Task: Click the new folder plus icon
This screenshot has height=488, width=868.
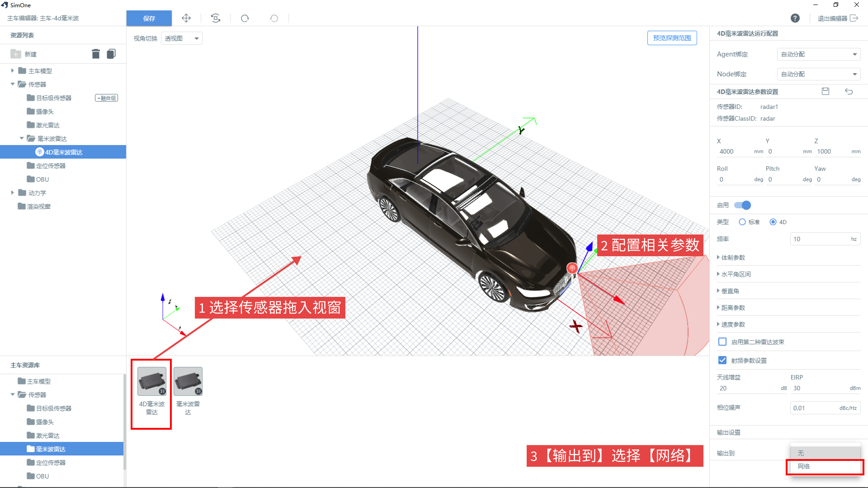Action: (16, 54)
